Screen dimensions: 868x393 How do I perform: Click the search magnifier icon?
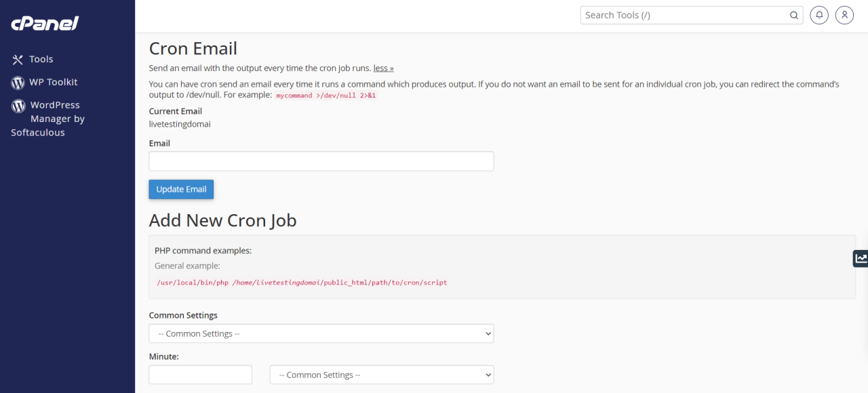click(793, 14)
